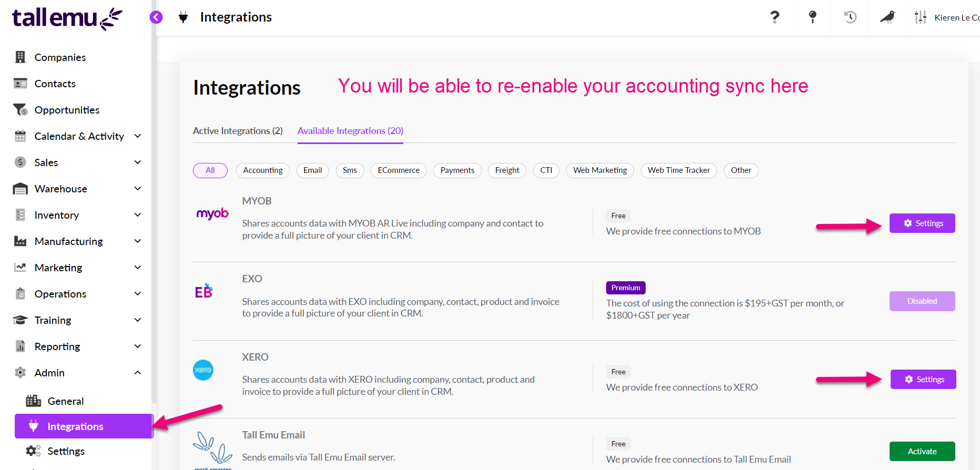Click the Opportunities funnel icon

21,109
